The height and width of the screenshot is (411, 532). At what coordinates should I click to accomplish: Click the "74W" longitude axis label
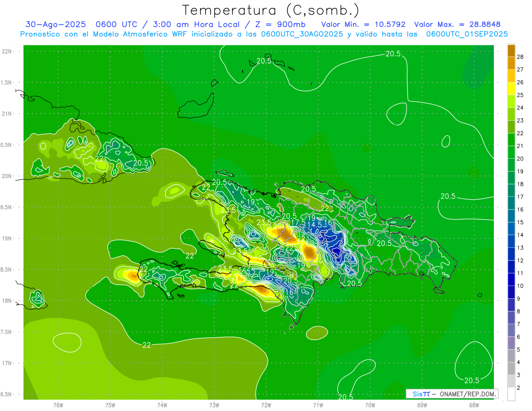tap(162, 405)
